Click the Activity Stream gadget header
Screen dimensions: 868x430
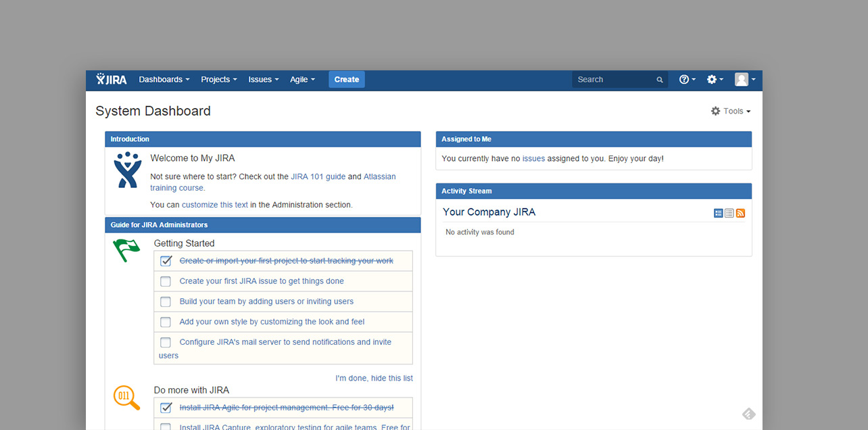[x=594, y=191]
